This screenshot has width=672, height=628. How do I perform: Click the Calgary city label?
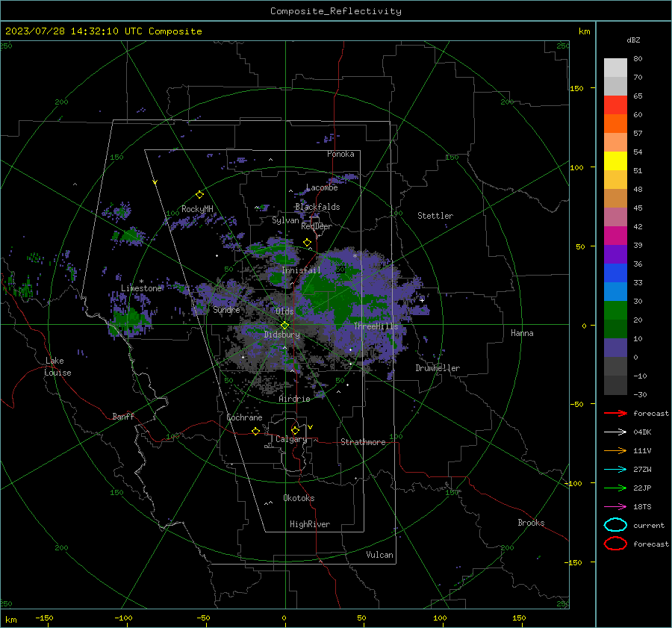[291, 439]
